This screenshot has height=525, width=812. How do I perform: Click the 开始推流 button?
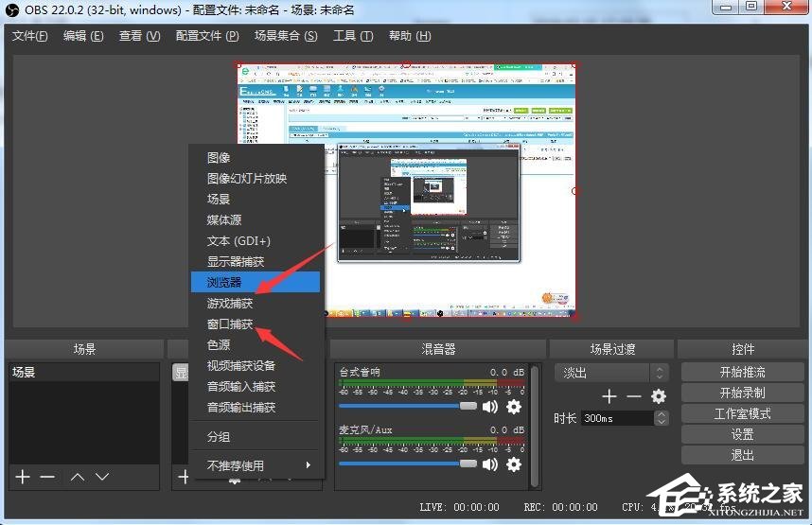point(742,372)
